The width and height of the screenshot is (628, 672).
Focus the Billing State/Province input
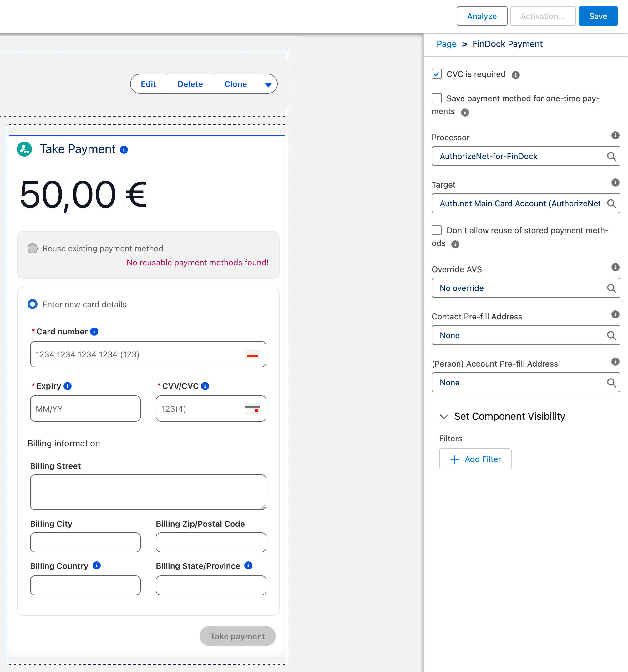pyautogui.click(x=211, y=585)
